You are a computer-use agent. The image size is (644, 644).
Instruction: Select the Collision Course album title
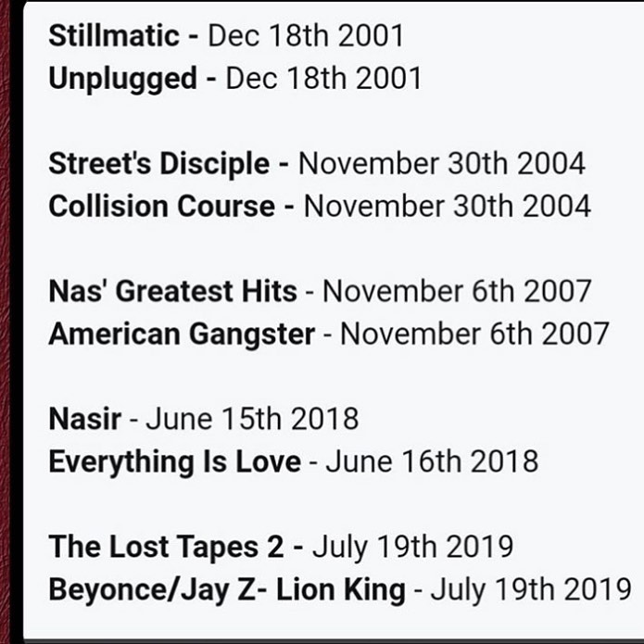pos(162,206)
